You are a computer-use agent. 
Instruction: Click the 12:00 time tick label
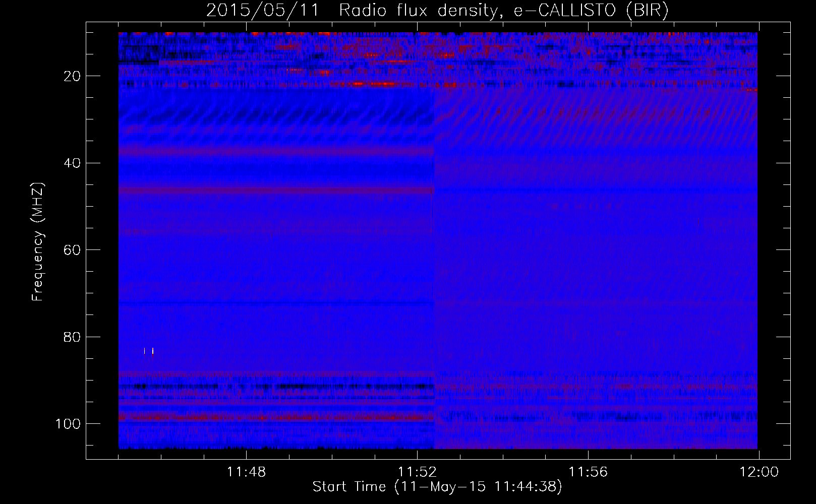pos(759,472)
